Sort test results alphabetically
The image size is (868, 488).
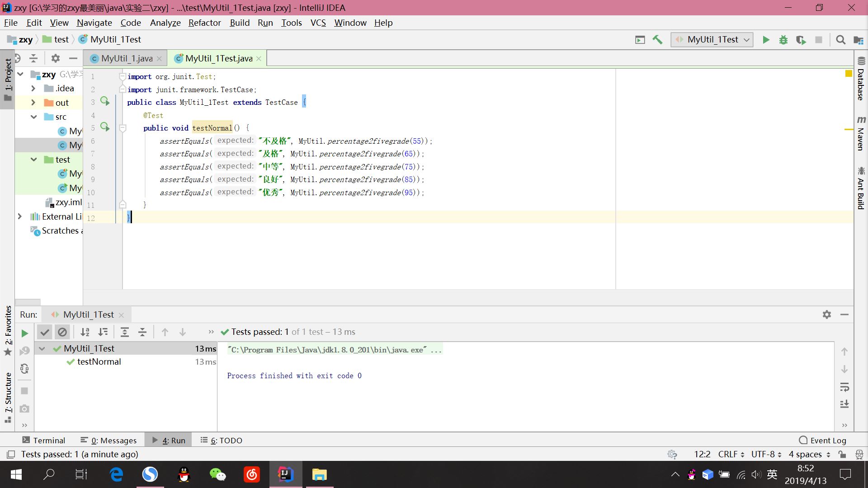pyautogui.click(x=85, y=332)
